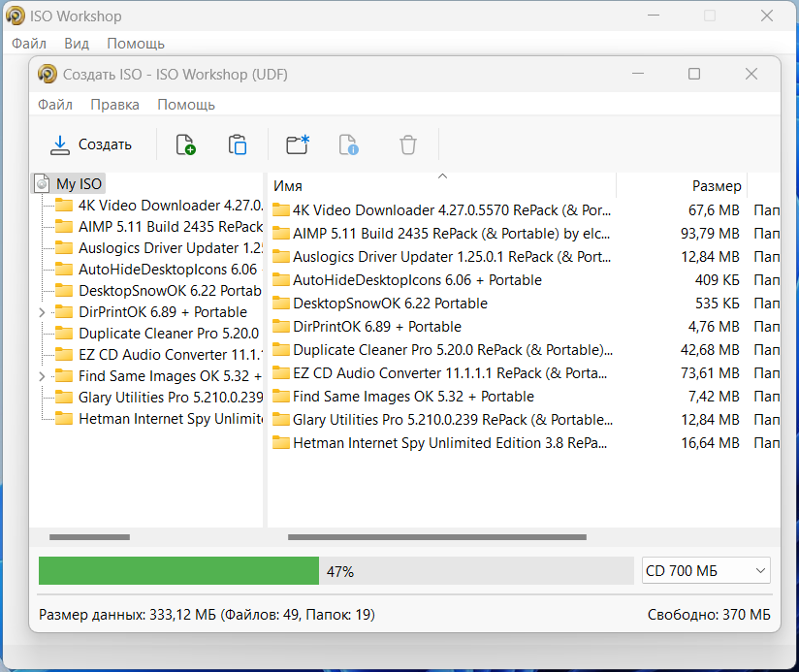Select DesktopSnowOK 6.22 Portable list row
The image size is (799, 672).
(x=524, y=304)
